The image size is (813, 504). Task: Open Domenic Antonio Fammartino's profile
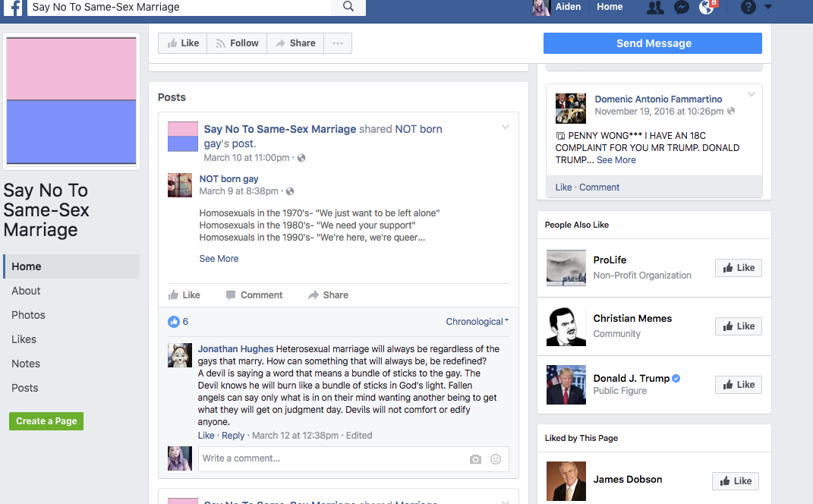[658, 99]
